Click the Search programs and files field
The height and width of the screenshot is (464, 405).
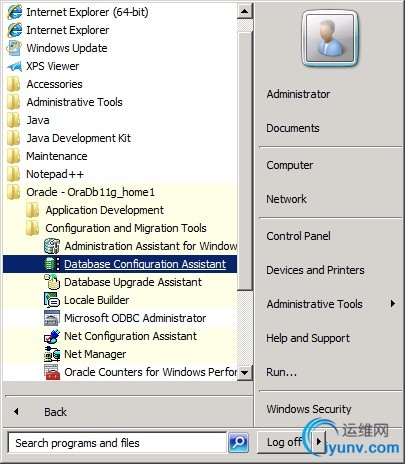[x=117, y=443]
